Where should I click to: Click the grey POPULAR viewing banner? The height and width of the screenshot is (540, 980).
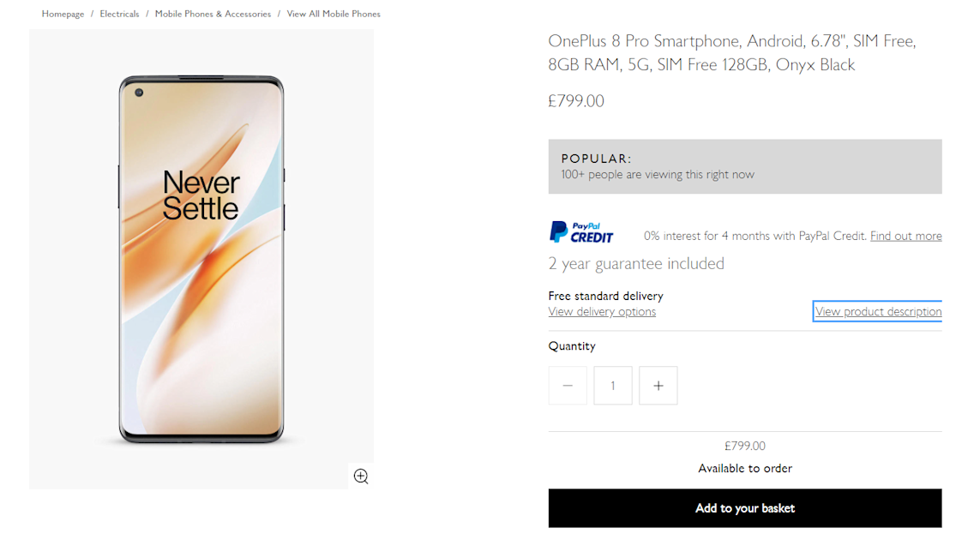pyautogui.click(x=744, y=166)
